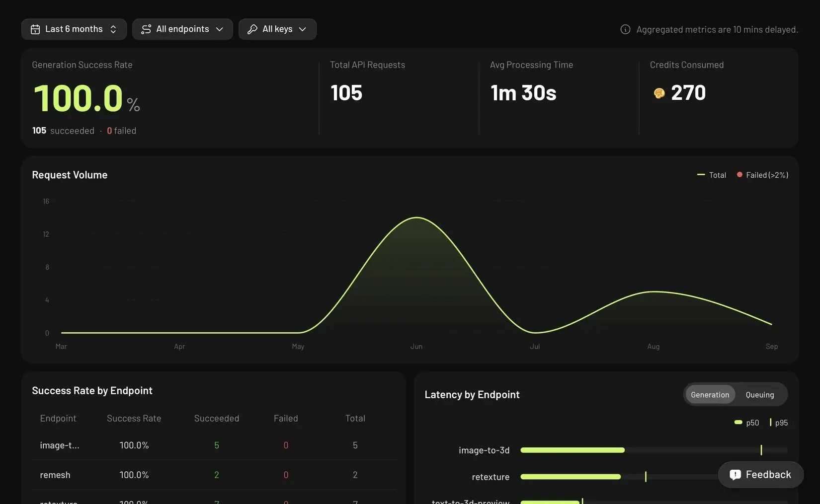Click the 105 total API requests value
Image resolution: width=820 pixels, height=504 pixels.
click(346, 93)
